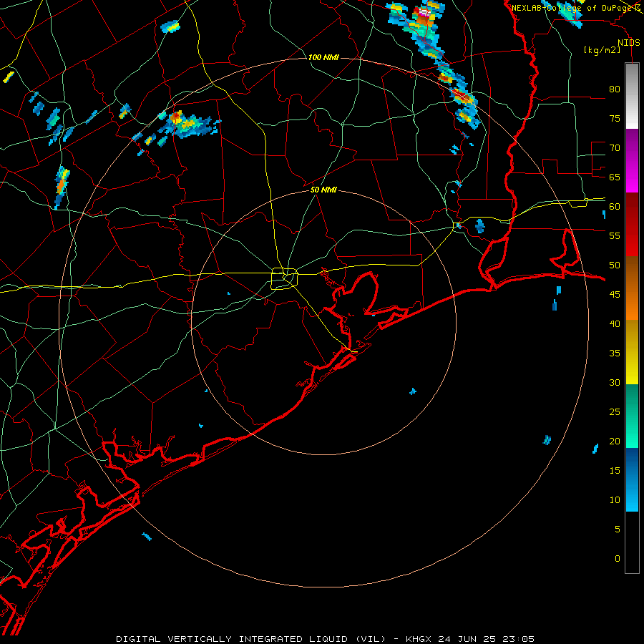Pick the blue segment of the color bar
Viewport: 644px width, 644px height.
point(632,479)
